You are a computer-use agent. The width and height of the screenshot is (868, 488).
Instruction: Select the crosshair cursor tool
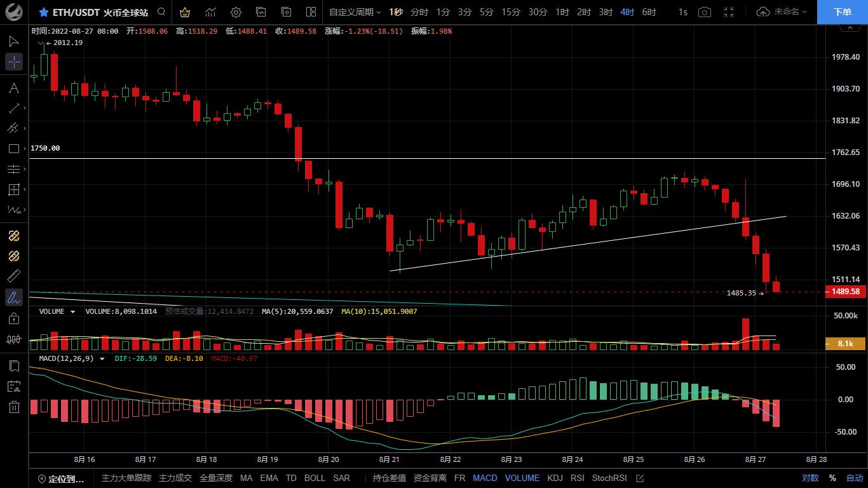pos(14,62)
